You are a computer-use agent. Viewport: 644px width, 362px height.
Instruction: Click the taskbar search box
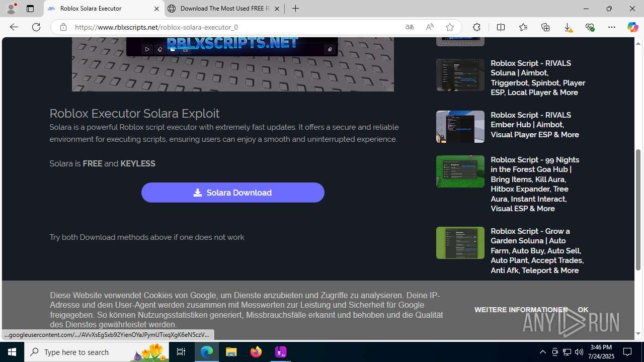coord(97,352)
